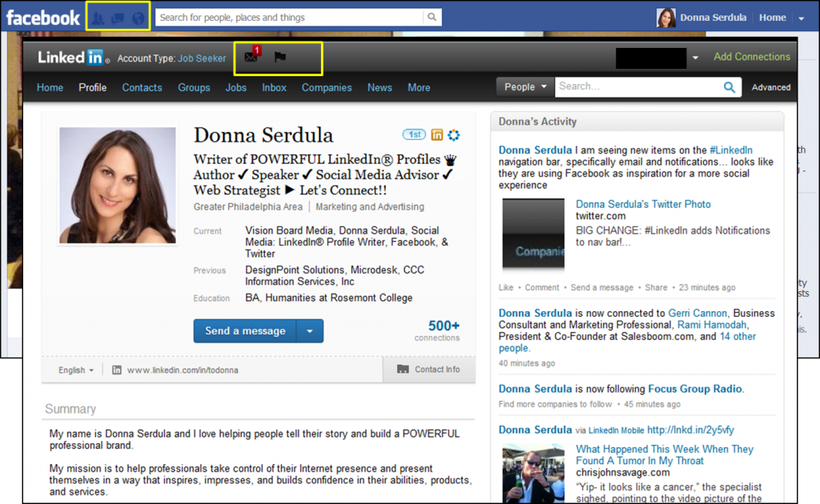Image resolution: width=820 pixels, height=504 pixels.
Task: Click the LinkedIn search magnifier icon
Action: pos(729,87)
